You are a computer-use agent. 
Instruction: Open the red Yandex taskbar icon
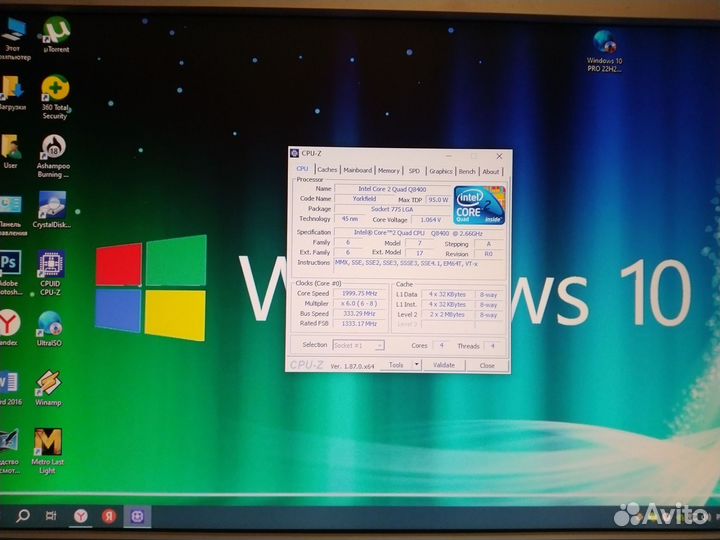pyautogui.click(x=109, y=516)
